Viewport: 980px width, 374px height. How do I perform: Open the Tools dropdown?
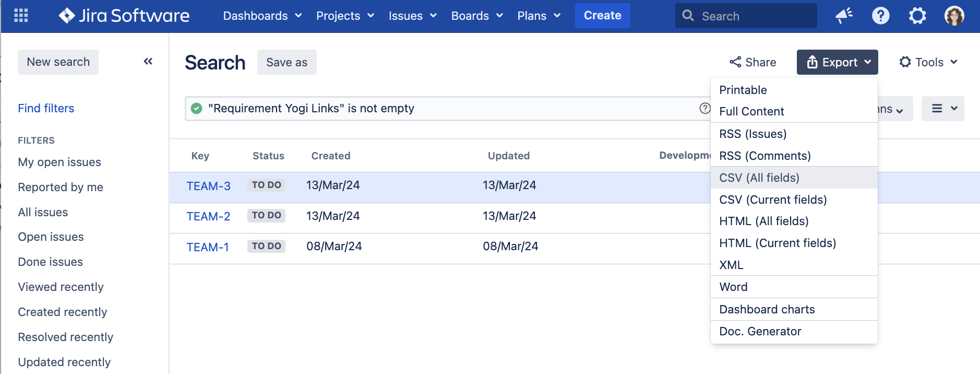pos(929,62)
